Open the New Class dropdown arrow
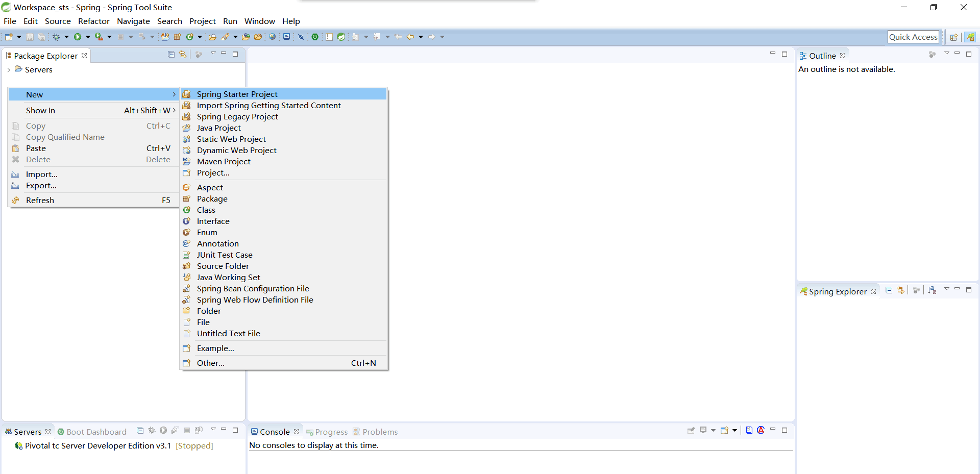The height and width of the screenshot is (474, 980). (200, 37)
